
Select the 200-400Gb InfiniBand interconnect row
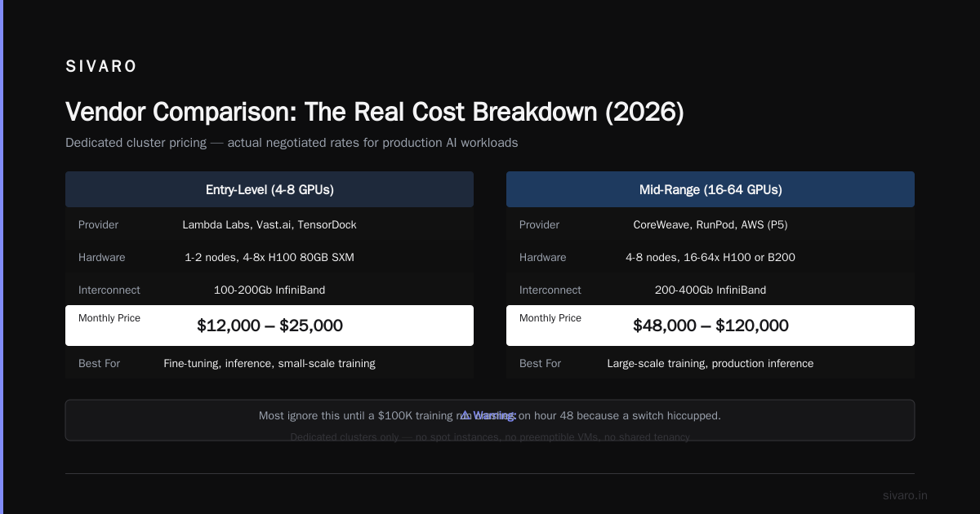[710, 290]
